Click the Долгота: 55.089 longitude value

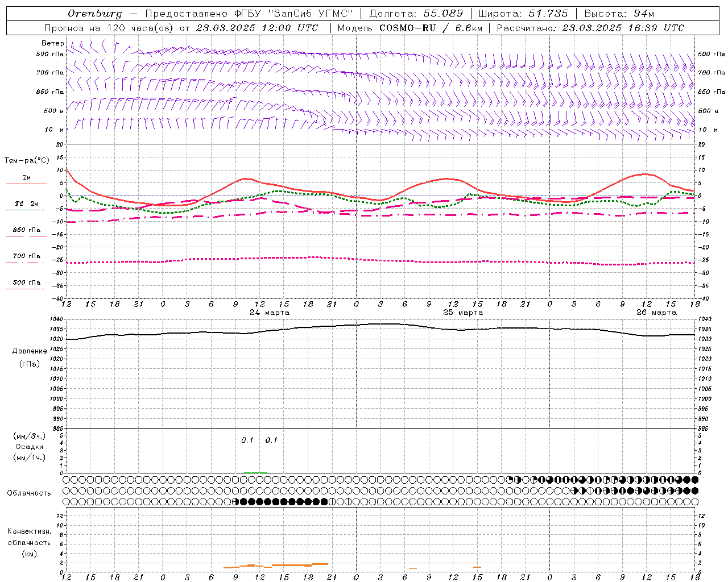[x=416, y=14]
